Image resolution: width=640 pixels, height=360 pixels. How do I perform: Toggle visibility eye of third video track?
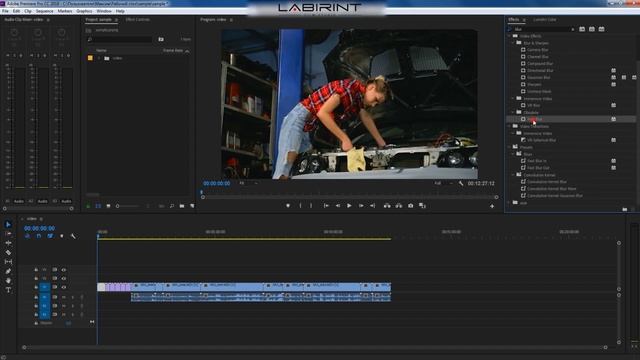(x=64, y=287)
